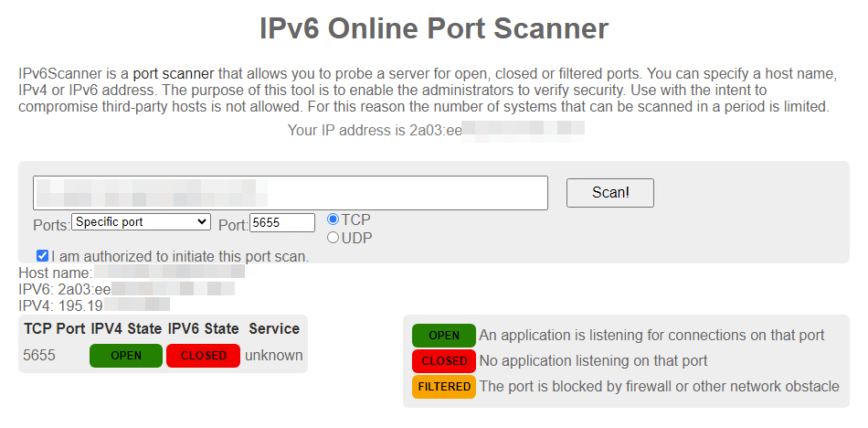
Task: Click the IPV4 State column header
Action: [126, 328]
